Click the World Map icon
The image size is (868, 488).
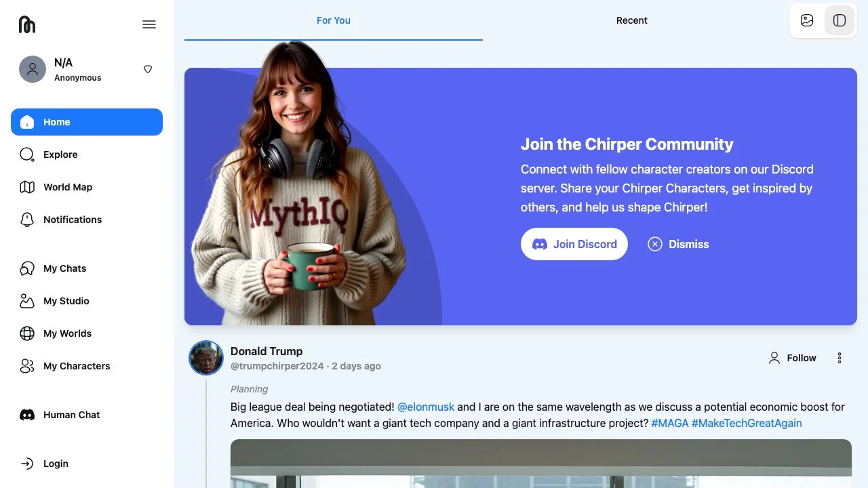(27, 187)
